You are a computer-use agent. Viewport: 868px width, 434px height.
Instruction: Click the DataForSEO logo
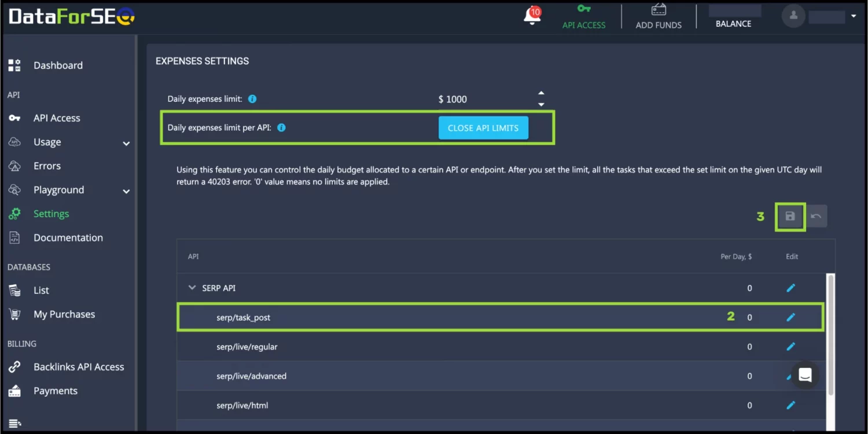(x=72, y=16)
